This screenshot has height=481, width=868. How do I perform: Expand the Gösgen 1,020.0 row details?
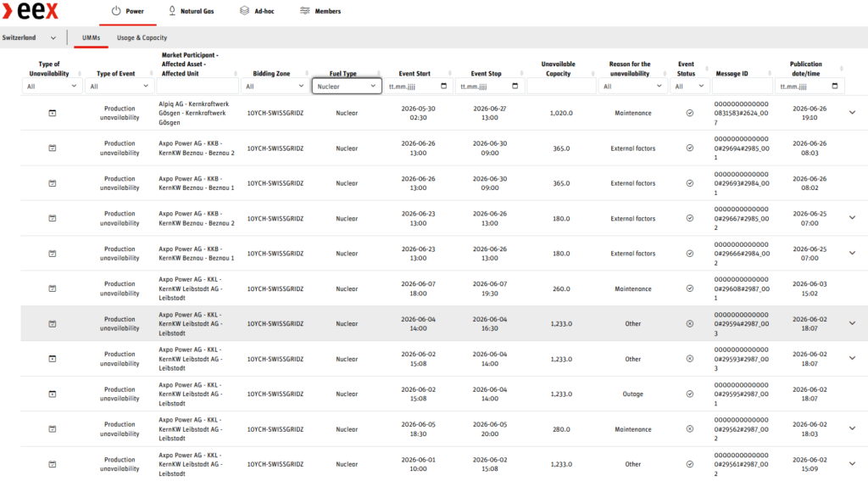(x=853, y=113)
